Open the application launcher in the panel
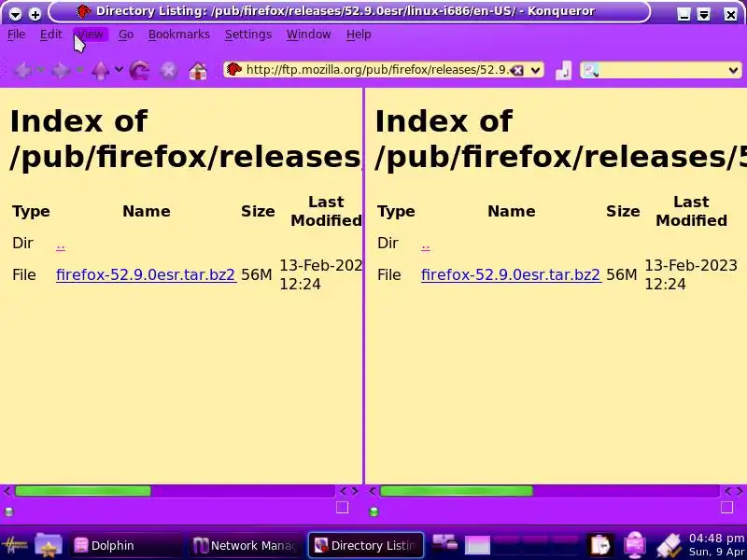This screenshot has width=747, height=560. [x=14, y=545]
